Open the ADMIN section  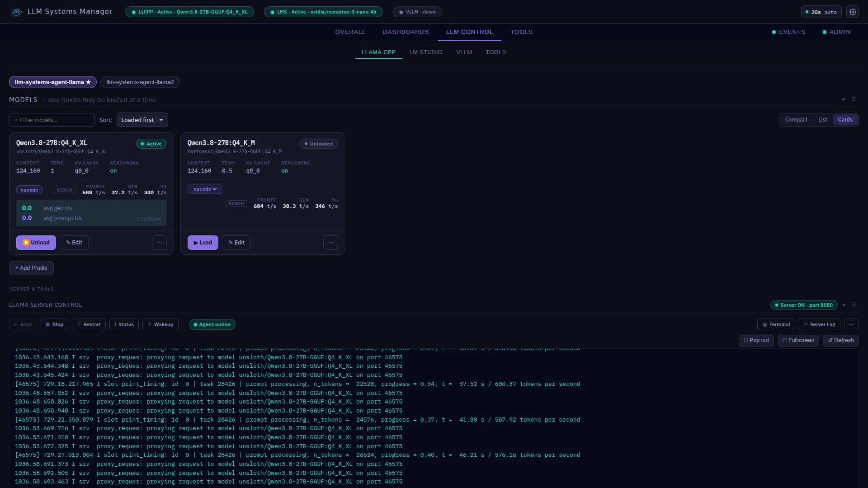coord(836,32)
